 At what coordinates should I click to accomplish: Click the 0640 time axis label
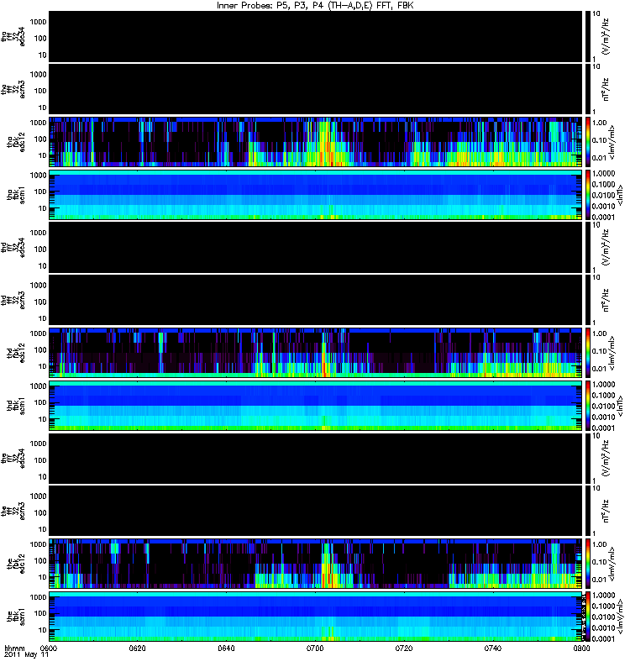pos(226,648)
